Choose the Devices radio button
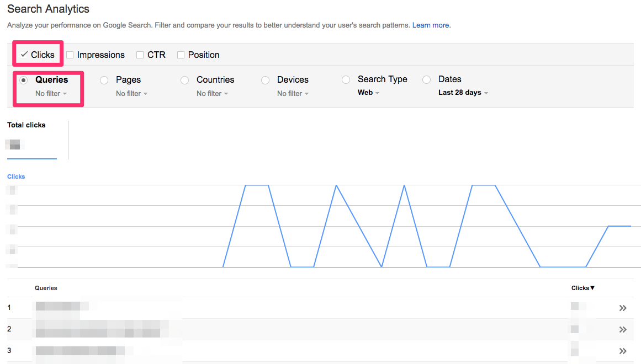The width and height of the screenshot is (641, 364). (265, 80)
